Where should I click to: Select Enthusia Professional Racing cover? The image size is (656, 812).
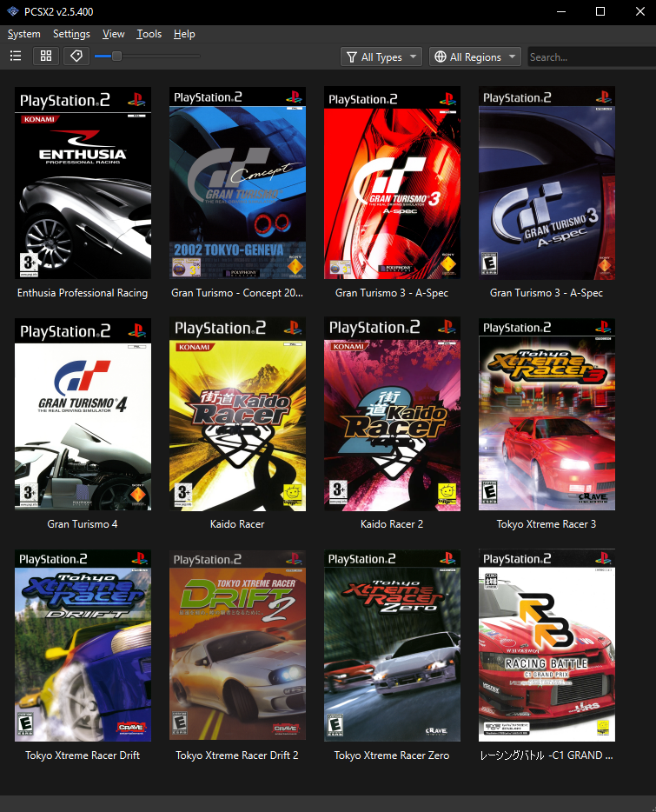point(83,183)
